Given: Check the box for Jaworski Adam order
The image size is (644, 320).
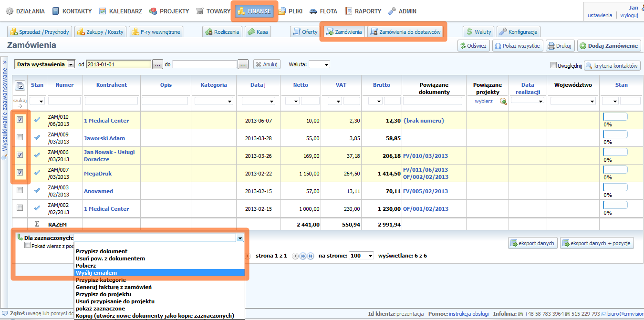Looking at the screenshot, I should click(x=20, y=137).
